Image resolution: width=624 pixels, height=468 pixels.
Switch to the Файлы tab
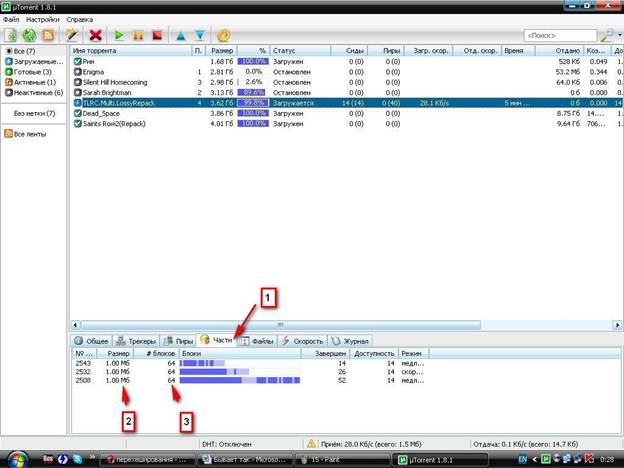point(257,341)
